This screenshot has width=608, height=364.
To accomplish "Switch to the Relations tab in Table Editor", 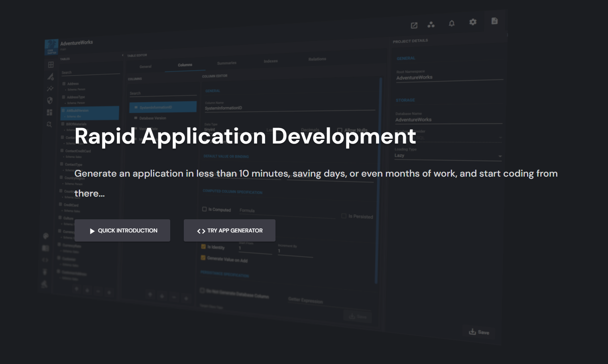I will point(317,59).
